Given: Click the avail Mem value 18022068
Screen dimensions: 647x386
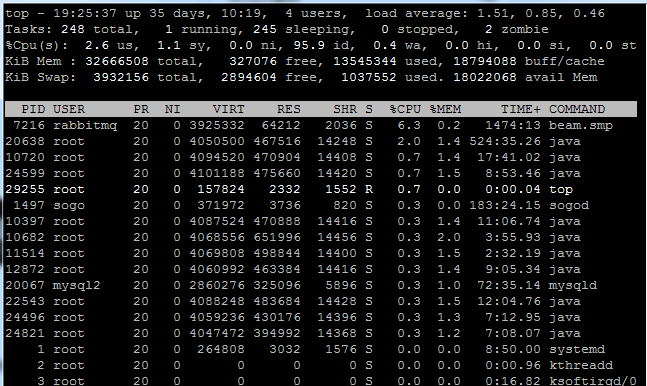Looking at the screenshot, I should 485,77.
